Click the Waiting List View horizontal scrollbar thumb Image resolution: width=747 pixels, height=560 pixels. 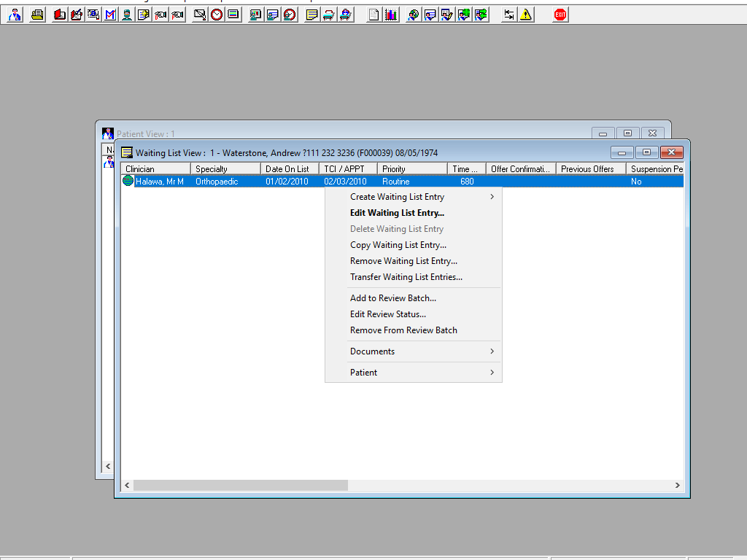(241, 485)
